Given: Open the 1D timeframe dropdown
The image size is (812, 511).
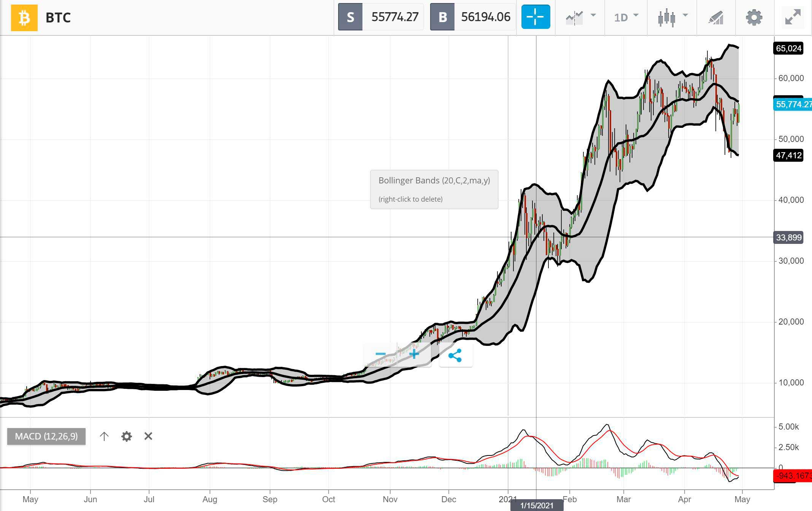Looking at the screenshot, I should coord(626,17).
